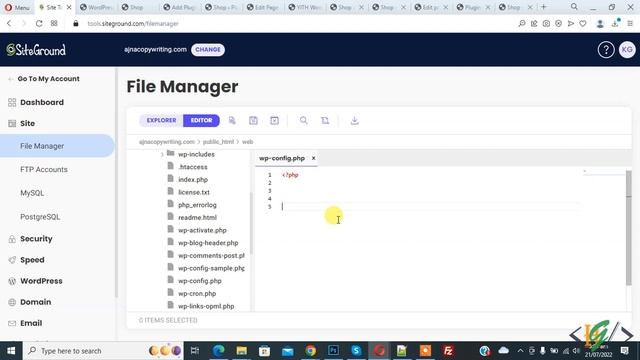Click the SiteGround logo
640x360 pixels.
point(36,50)
